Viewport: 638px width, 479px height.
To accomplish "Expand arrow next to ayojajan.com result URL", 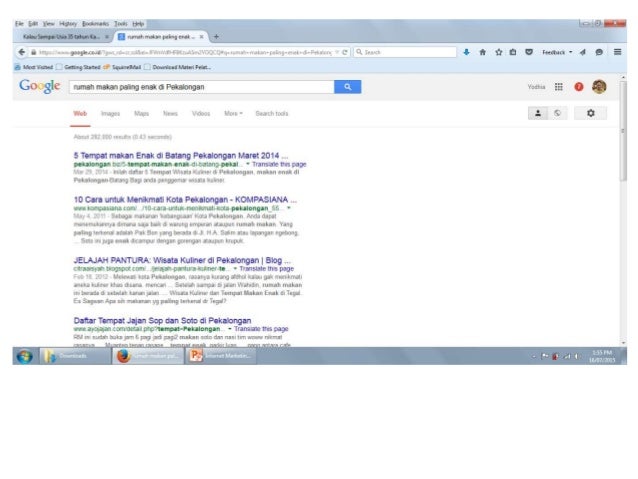I will (229, 329).
